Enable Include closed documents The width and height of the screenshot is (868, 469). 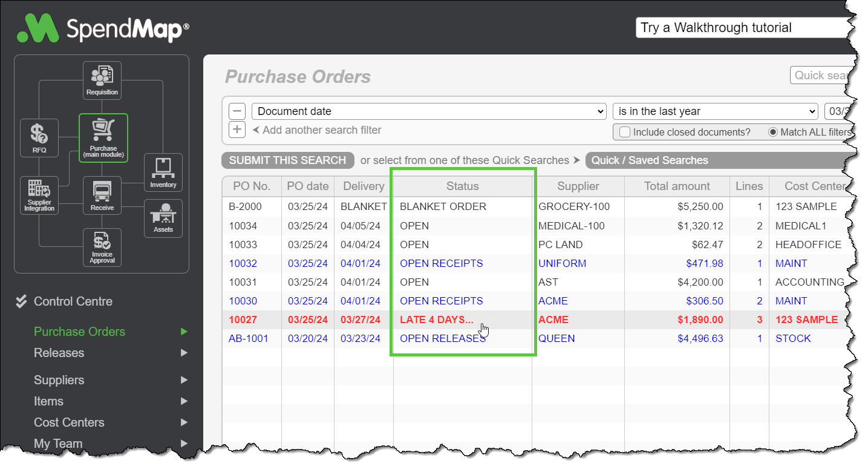pos(624,132)
